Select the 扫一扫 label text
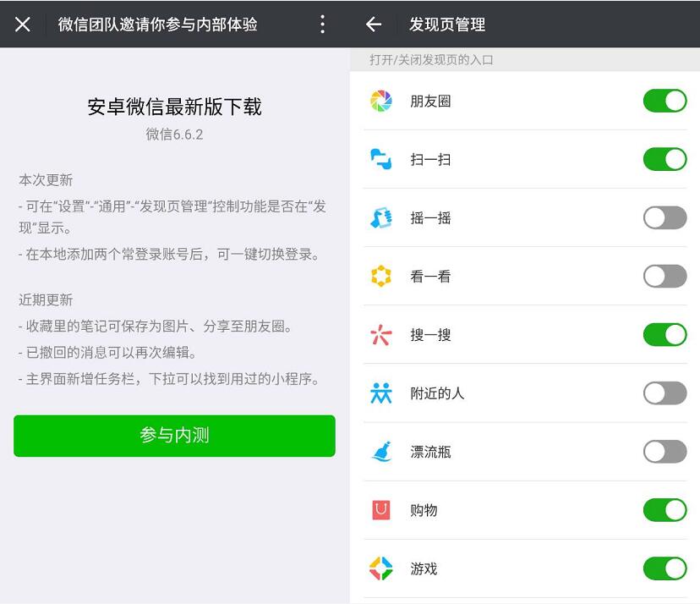Image resolution: width=700 pixels, height=604 pixels. coord(430,160)
